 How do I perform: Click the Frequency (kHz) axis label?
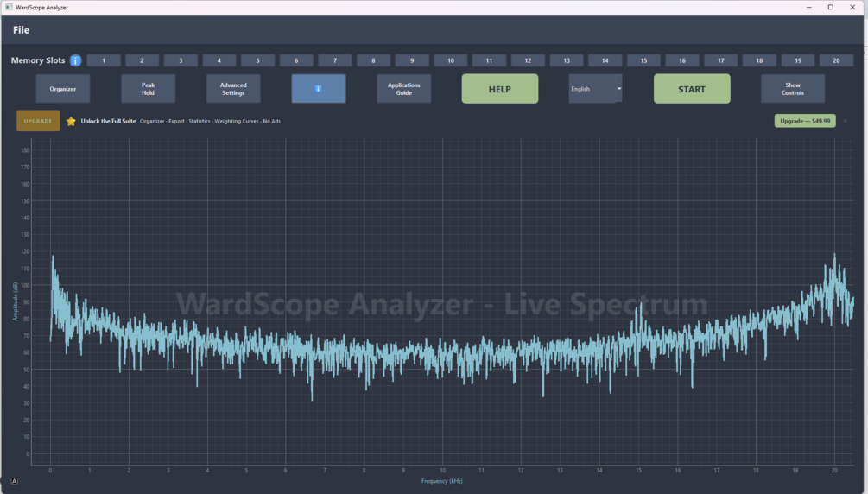[x=441, y=481]
